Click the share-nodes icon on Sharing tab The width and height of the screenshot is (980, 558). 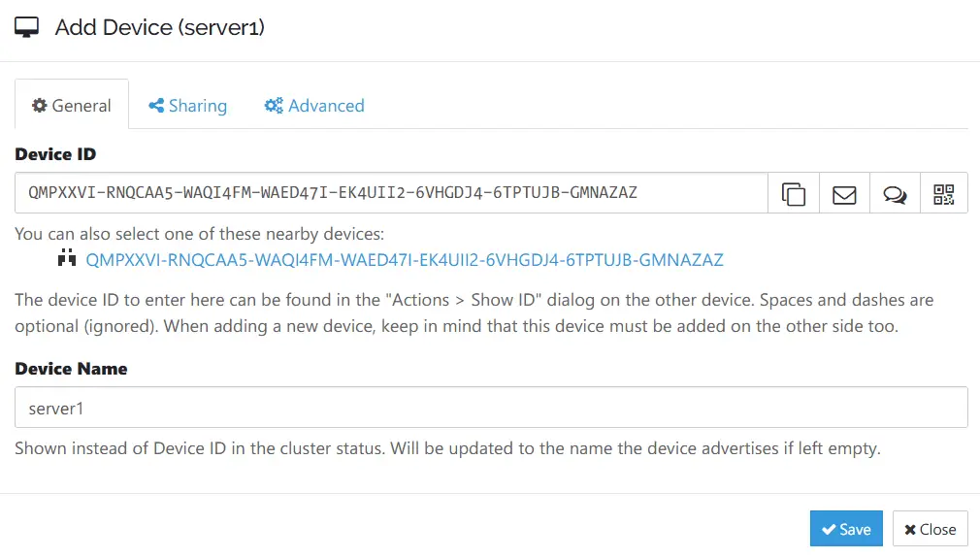coord(156,106)
